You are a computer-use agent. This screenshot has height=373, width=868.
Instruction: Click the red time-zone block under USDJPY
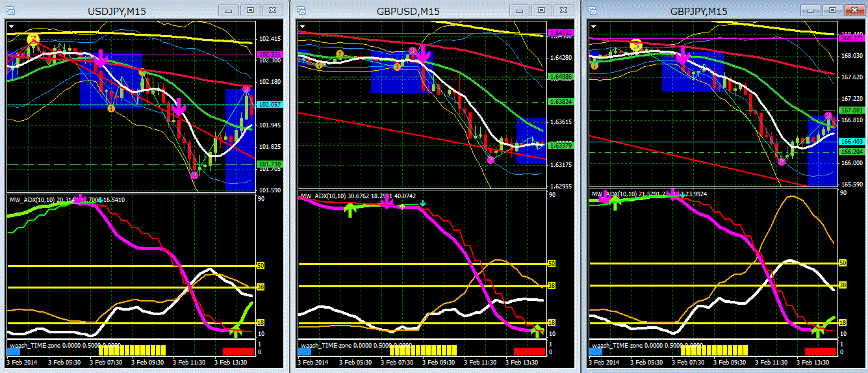238,351
